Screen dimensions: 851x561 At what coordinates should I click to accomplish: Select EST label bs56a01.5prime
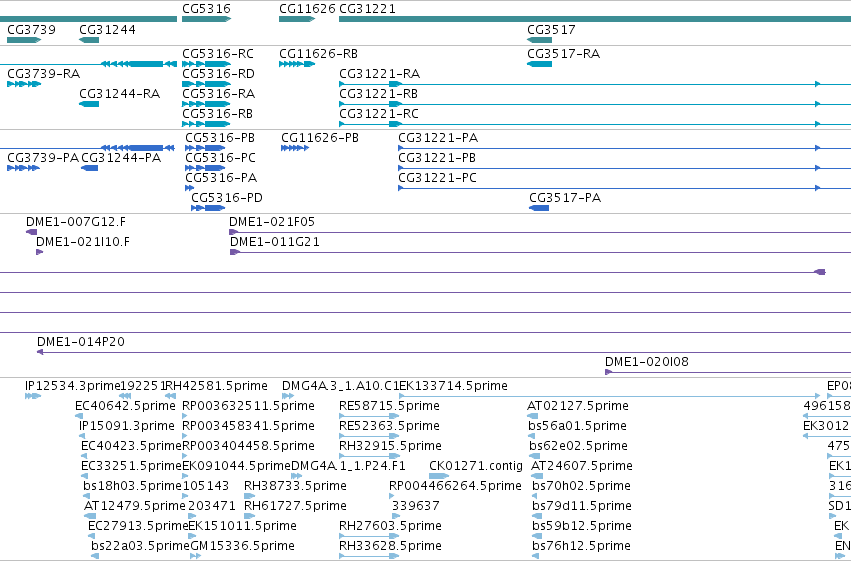click(577, 426)
